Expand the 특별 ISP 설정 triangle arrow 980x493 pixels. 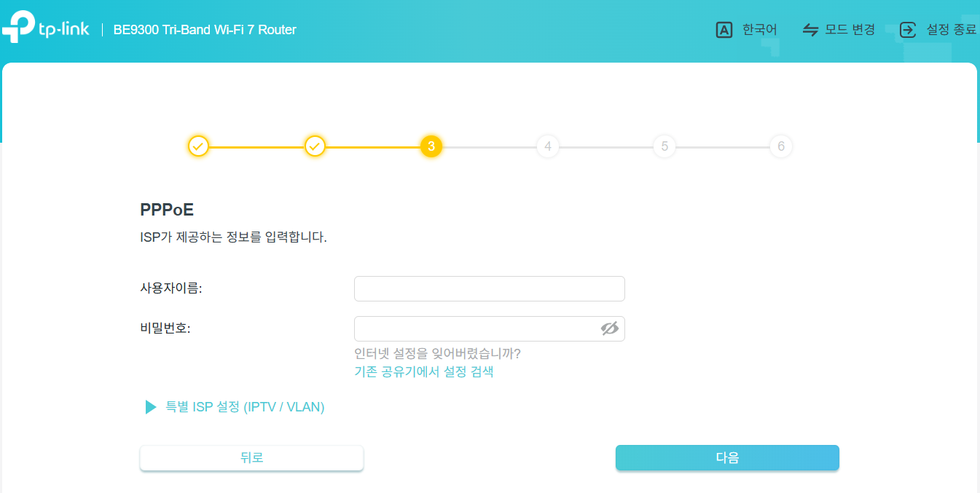point(151,407)
